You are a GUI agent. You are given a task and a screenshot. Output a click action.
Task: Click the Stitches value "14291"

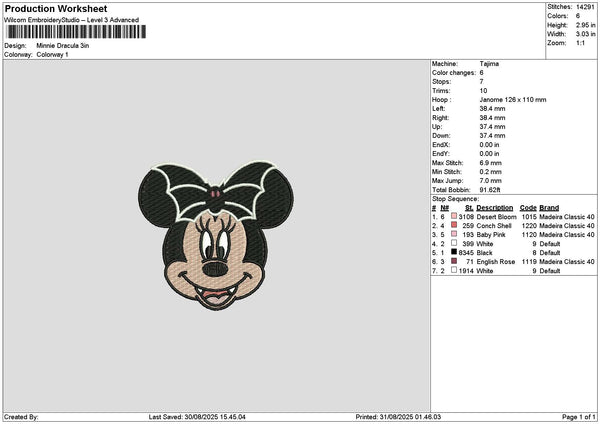(x=585, y=7)
